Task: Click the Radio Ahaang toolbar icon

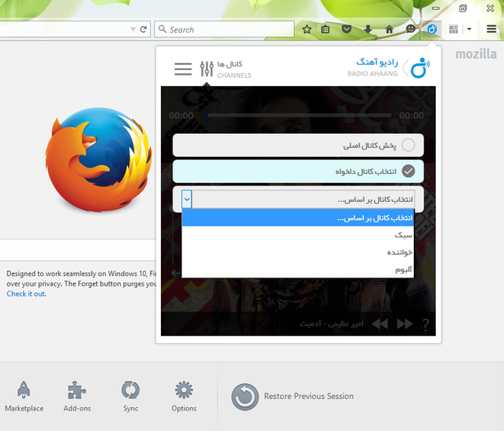Action: click(432, 30)
